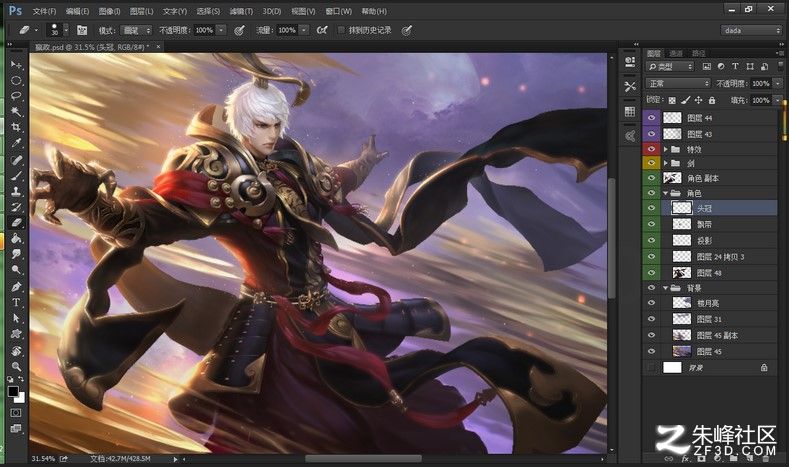The width and height of the screenshot is (789, 467).
Task: Show the locked 背景 bottom layer
Action: 652,368
